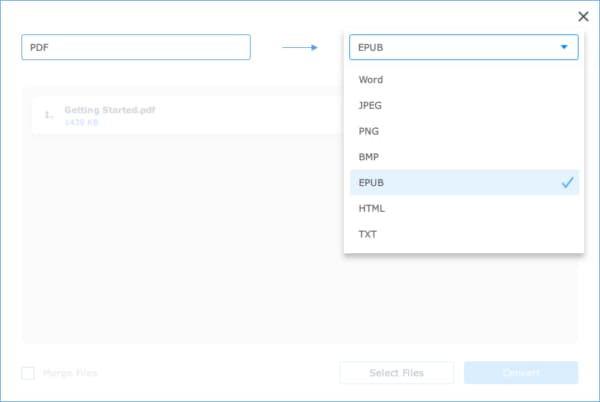Click the PDF source format field

coord(135,47)
